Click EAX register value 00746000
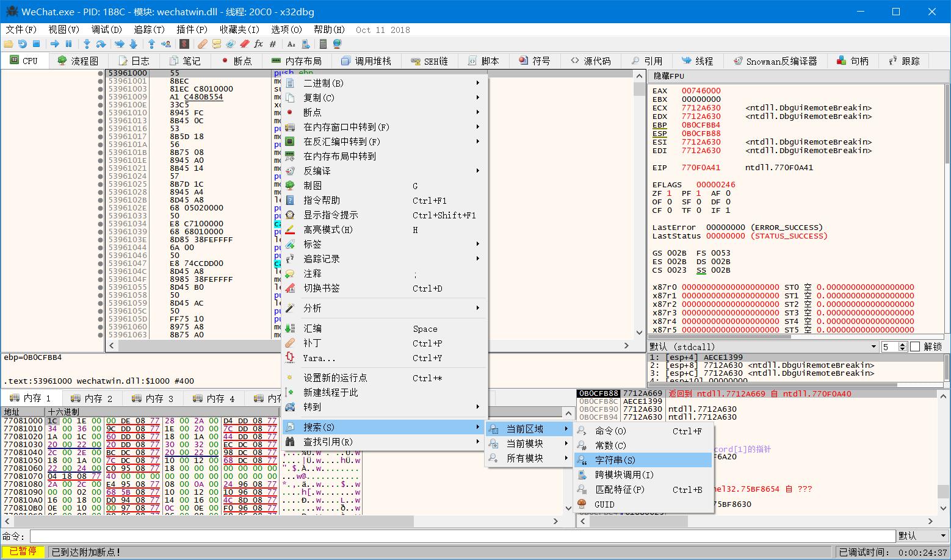This screenshot has width=951, height=560. click(701, 91)
